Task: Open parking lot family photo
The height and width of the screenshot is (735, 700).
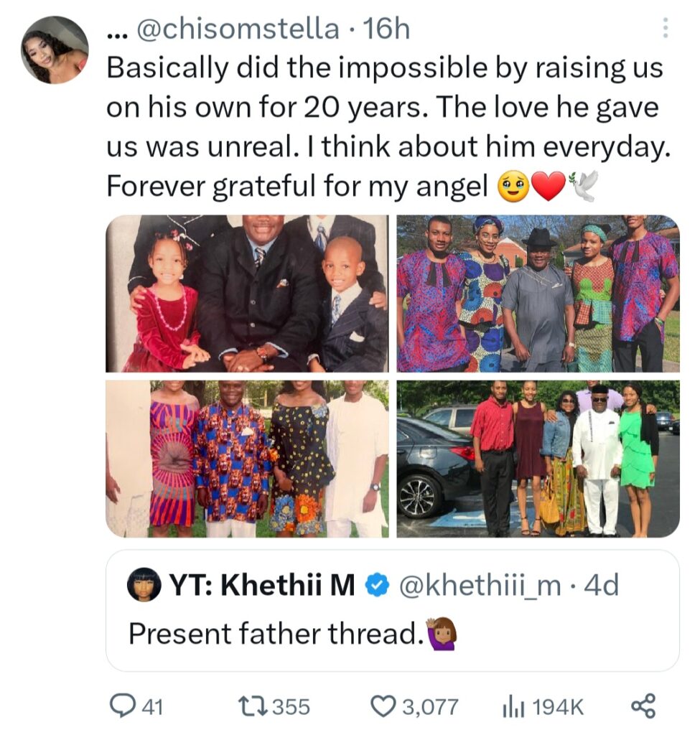Action: [538, 459]
